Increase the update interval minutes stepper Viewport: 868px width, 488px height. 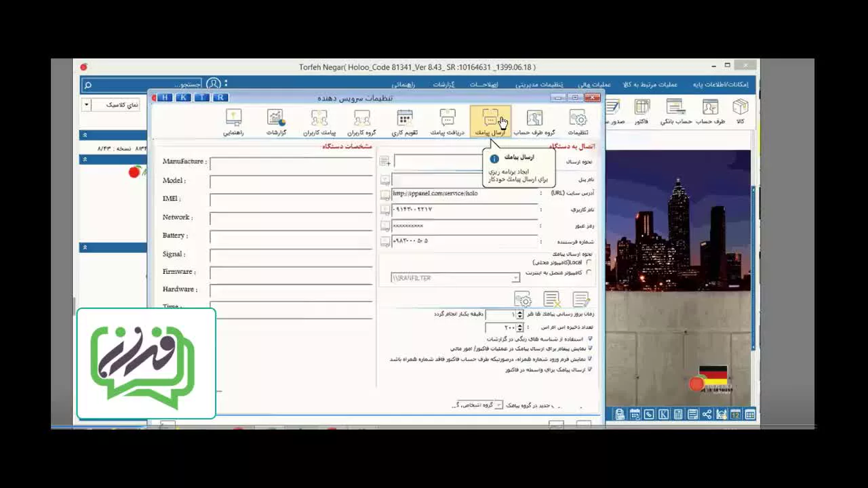coord(520,312)
